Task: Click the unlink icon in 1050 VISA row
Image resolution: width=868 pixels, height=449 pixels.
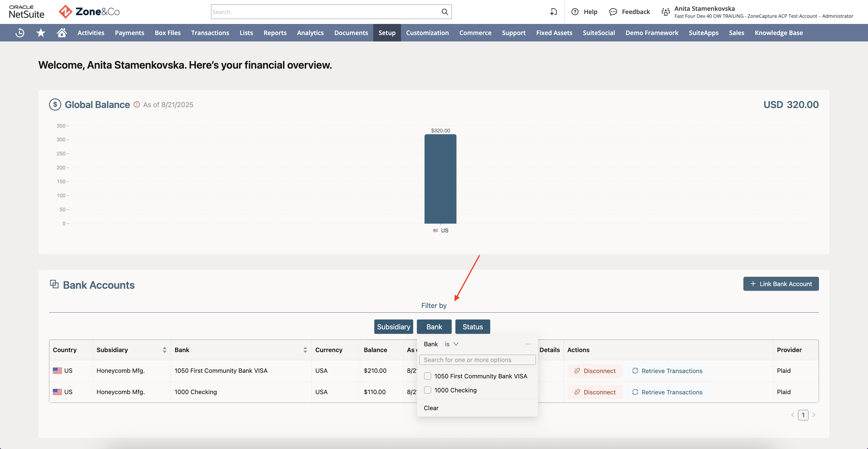Action: [x=577, y=371]
